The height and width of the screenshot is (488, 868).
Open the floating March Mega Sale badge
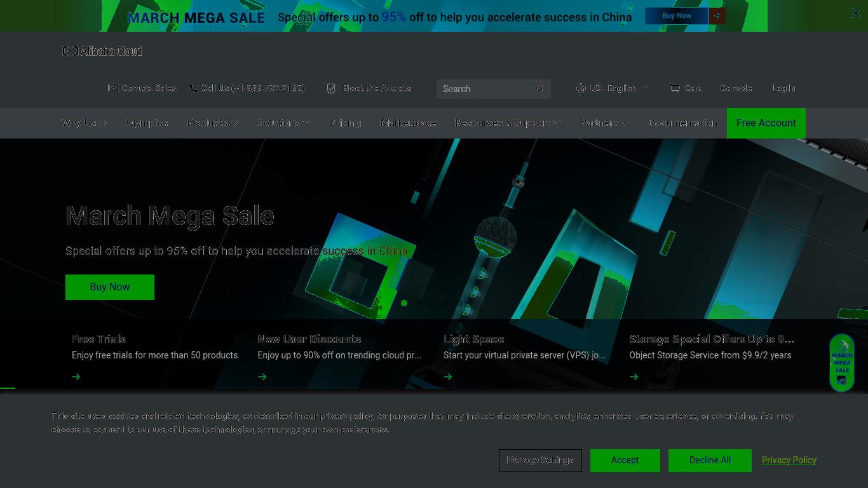pos(842,363)
